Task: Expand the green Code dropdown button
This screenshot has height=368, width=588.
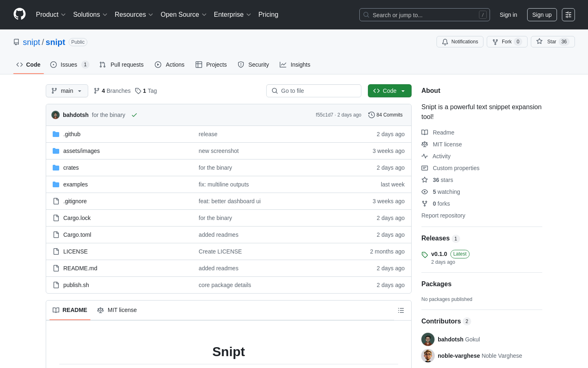Action: 390,91
